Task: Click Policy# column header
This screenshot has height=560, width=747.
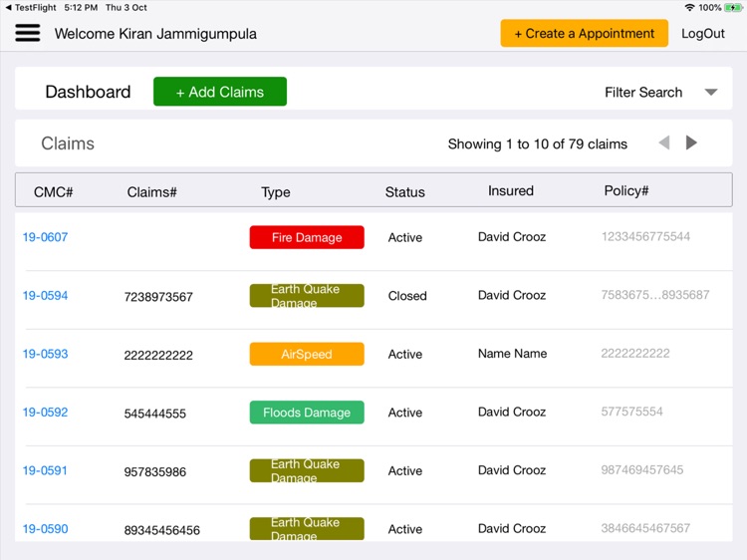Action: click(x=626, y=190)
